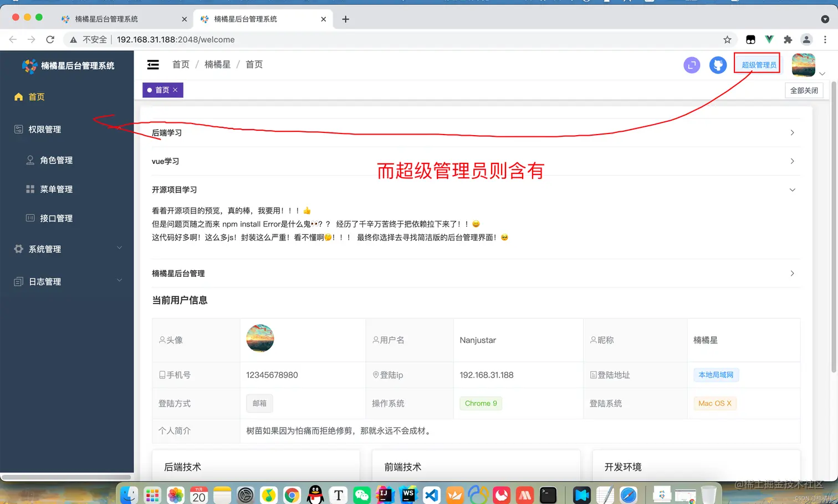Expand the 日志管理 sidebar menu

coord(120,281)
